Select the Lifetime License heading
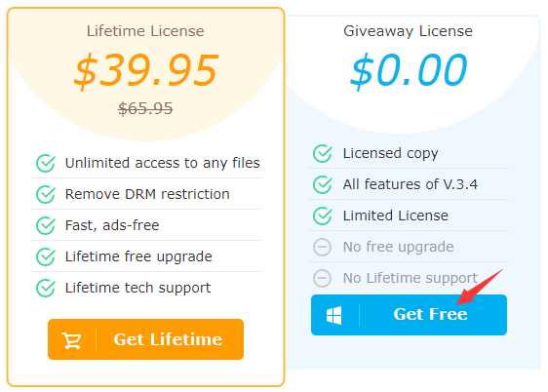Screen dimensions: 548x392 [145, 31]
